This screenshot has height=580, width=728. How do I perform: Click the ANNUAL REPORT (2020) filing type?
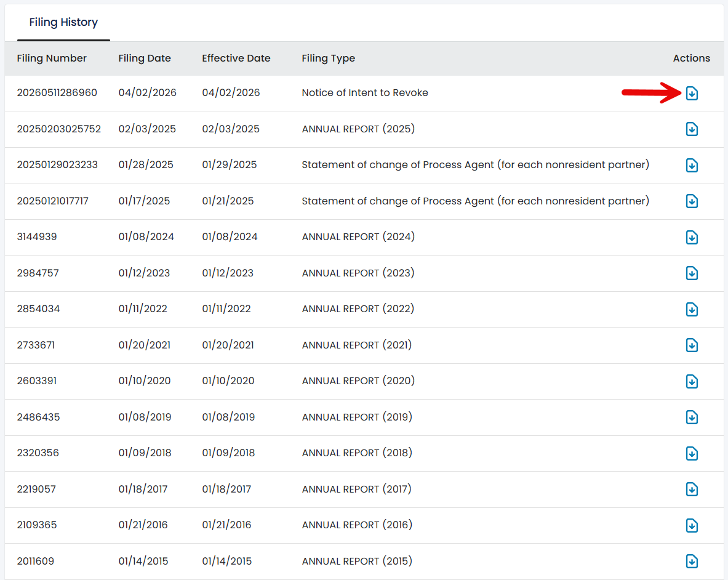358,381
